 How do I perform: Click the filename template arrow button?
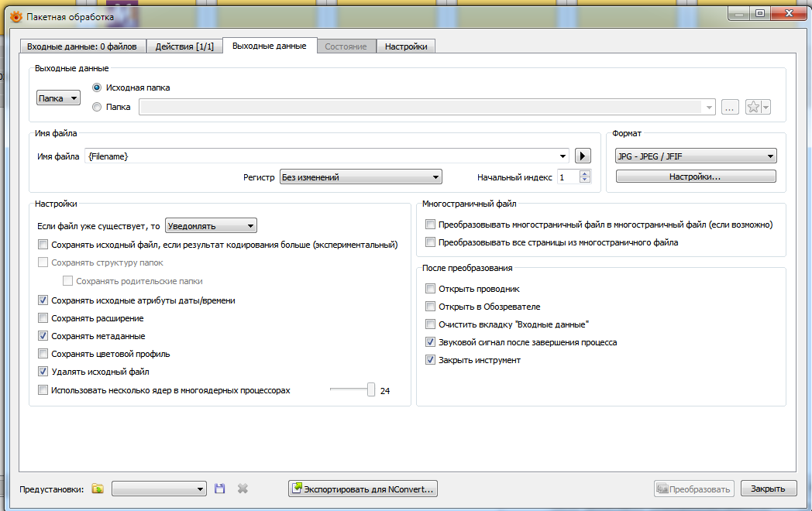tap(583, 156)
